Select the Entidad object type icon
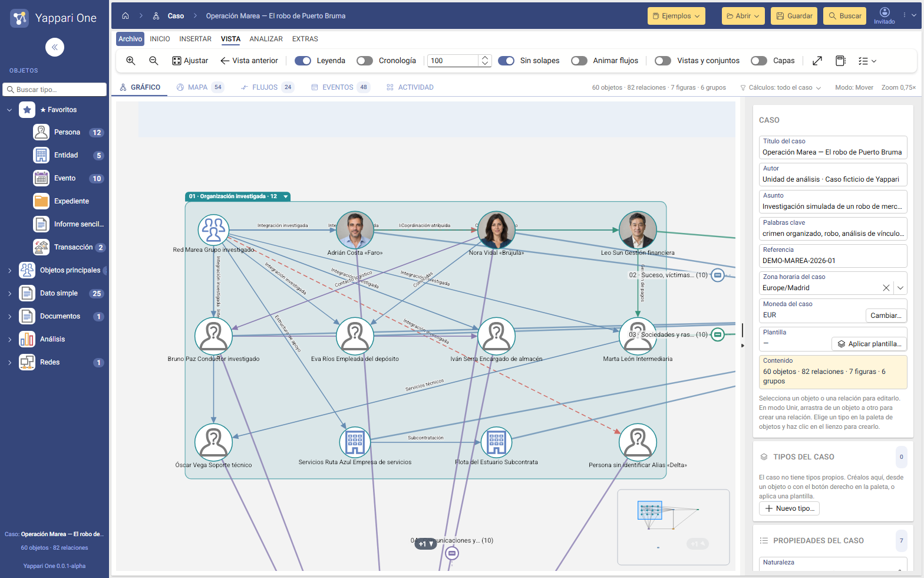 41,155
